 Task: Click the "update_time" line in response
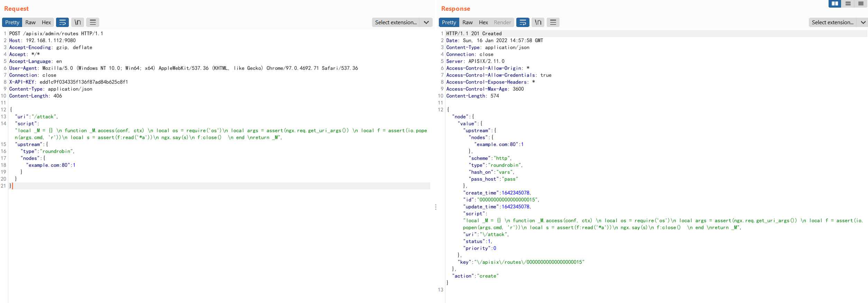pos(497,207)
